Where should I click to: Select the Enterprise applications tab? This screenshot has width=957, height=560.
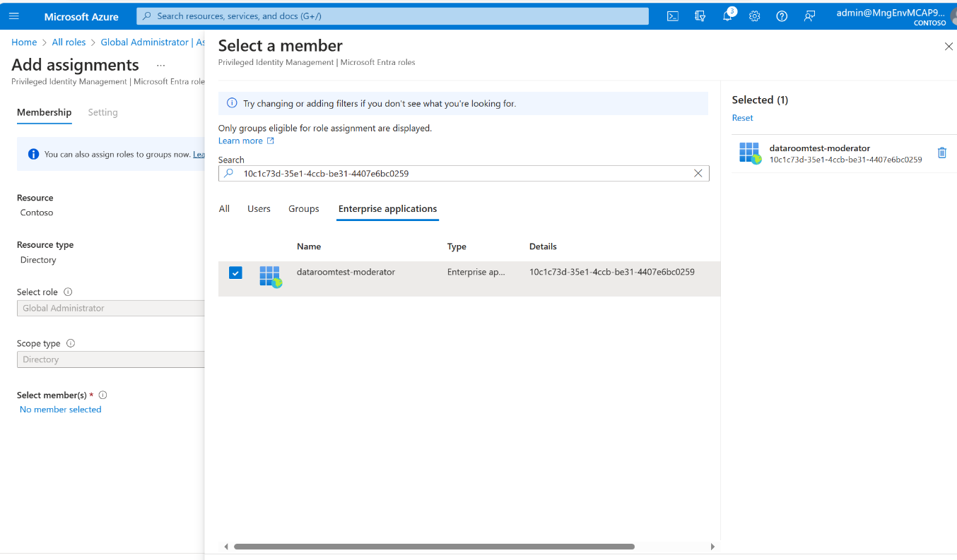pyautogui.click(x=387, y=209)
